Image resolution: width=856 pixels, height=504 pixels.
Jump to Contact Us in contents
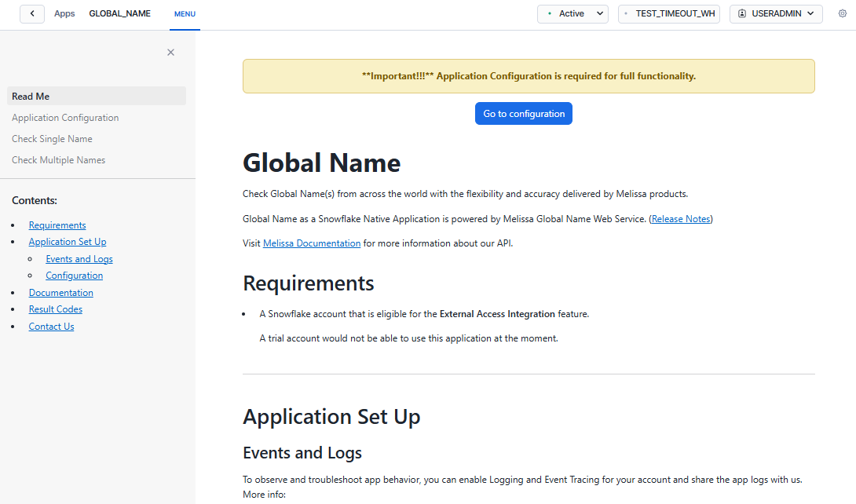(x=51, y=327)
